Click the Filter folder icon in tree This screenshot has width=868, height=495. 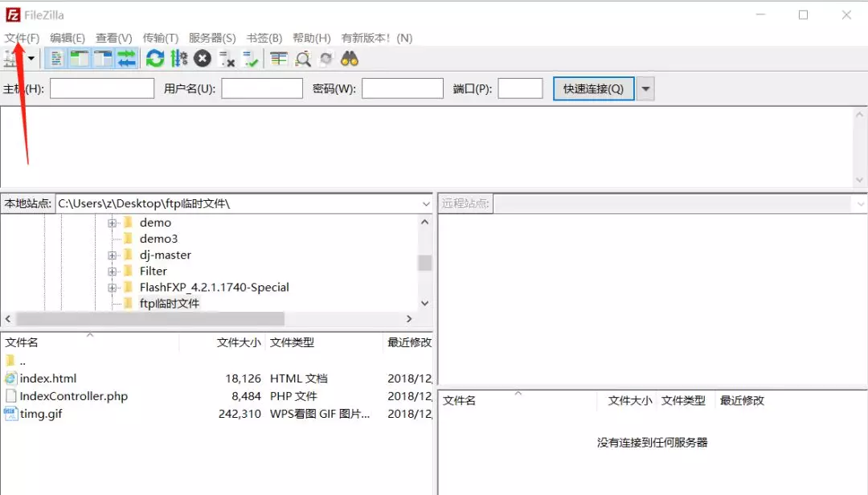pyautogui.click(x=129, y=271)
